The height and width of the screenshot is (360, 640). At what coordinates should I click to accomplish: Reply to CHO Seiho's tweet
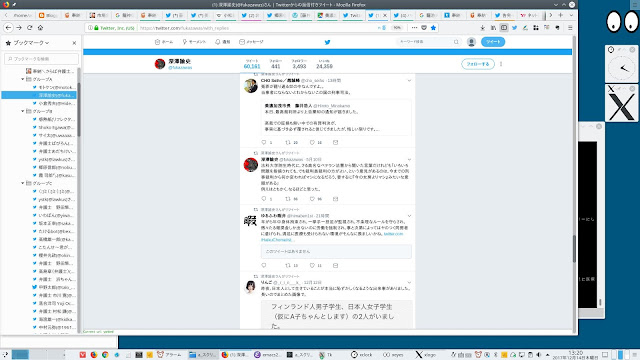264,142
